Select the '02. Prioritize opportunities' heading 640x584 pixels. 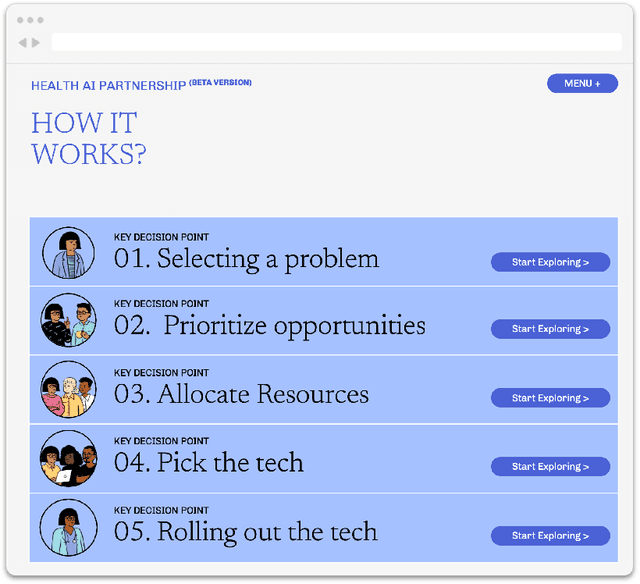click(x=269, y=326)
